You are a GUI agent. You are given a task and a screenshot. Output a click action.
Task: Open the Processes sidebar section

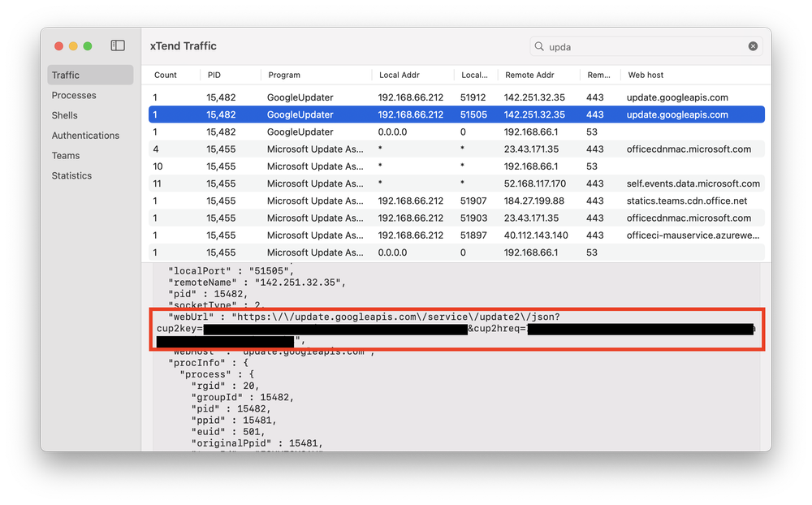point(74,95)
